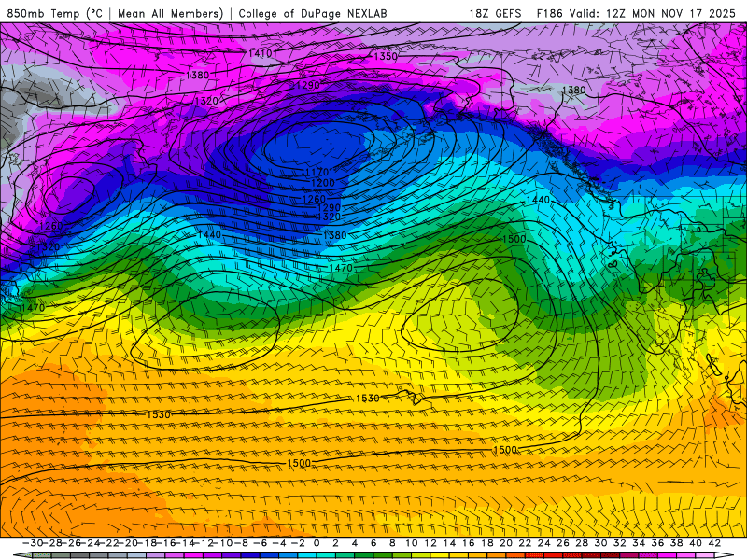This screenshot has width=747, height=560.
Task: Pick the yellow swatch between 12 and 14
Action: coord(440,555)
